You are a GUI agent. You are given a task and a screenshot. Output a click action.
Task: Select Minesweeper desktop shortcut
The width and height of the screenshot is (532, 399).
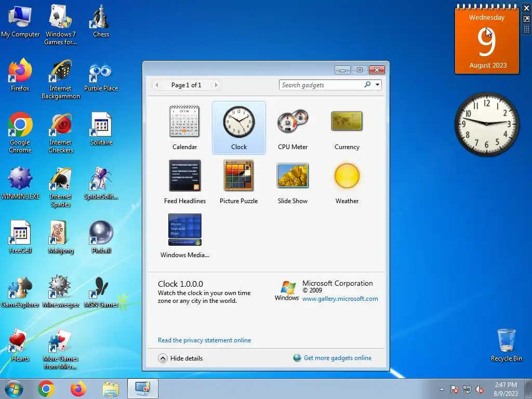pyautogui.click(x=61, y=291)
